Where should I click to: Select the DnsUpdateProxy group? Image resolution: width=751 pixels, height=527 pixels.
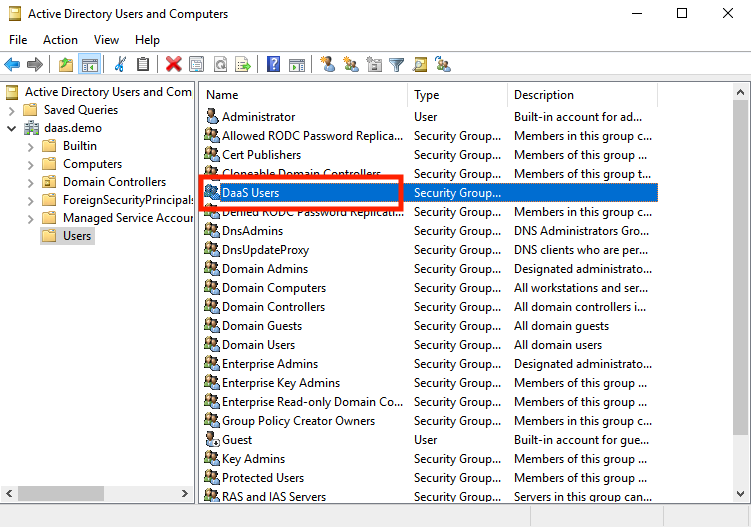coord(265,250)
